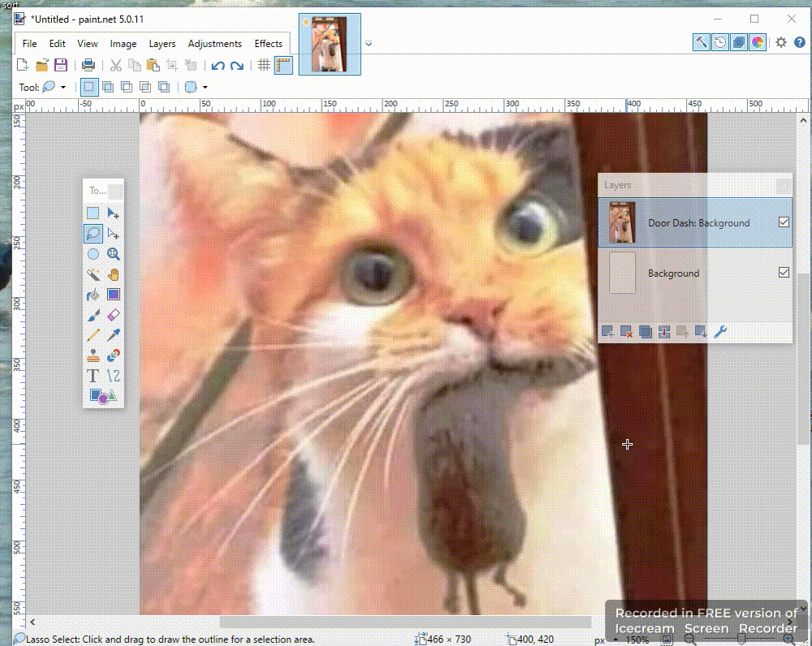812x646 pixels.
Task: Copy selection using the Copy icon
Action: coord(135,65)
